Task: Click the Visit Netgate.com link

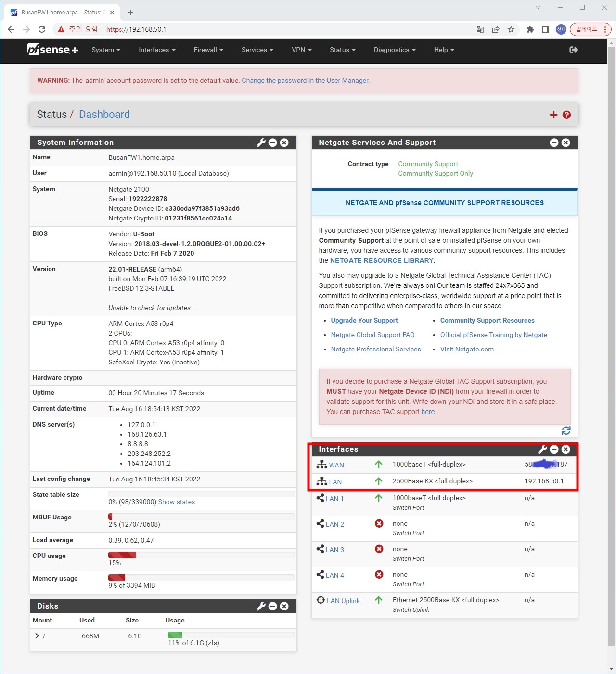Action: (467, 349)
